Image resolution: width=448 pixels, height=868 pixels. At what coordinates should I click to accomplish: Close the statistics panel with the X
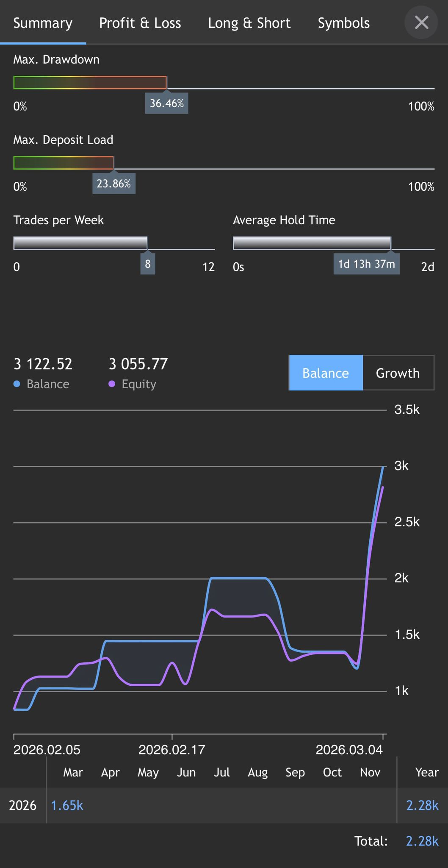coord(421,23)
